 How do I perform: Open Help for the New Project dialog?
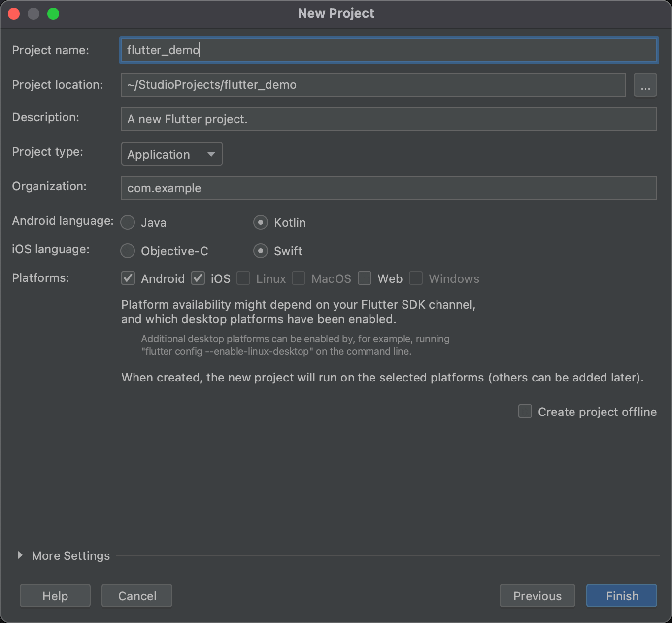pyautogui.click(x=55, y=595)
